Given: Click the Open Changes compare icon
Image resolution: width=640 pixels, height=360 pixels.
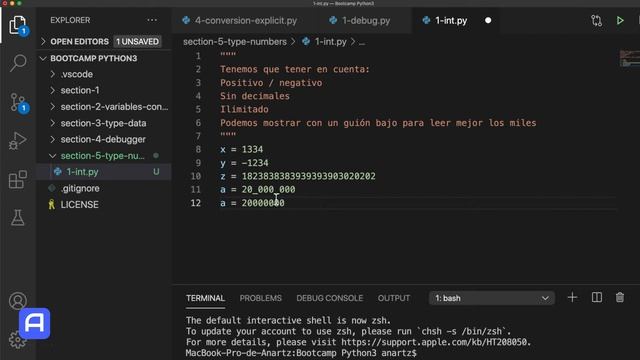Looking at the screenshot, I should 596,20.
